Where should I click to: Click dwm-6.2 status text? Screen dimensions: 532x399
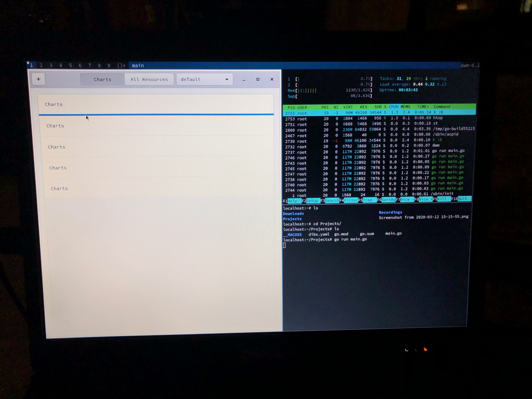pyautogui.click(x=470, y=65)
